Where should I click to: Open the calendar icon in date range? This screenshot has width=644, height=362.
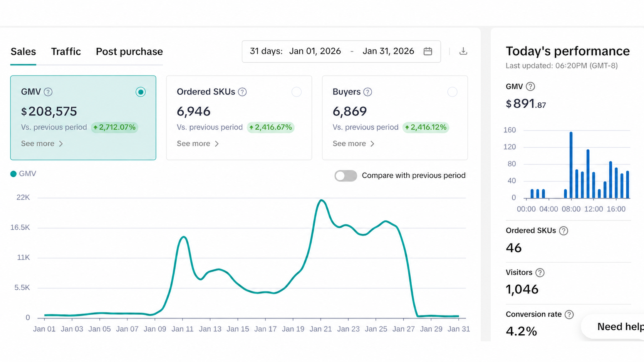[428, 51]
